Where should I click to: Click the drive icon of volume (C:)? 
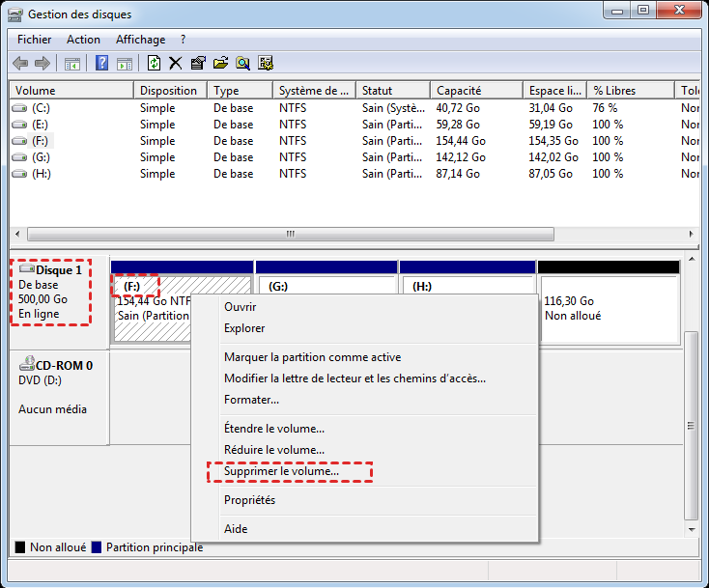pos(19,108)
